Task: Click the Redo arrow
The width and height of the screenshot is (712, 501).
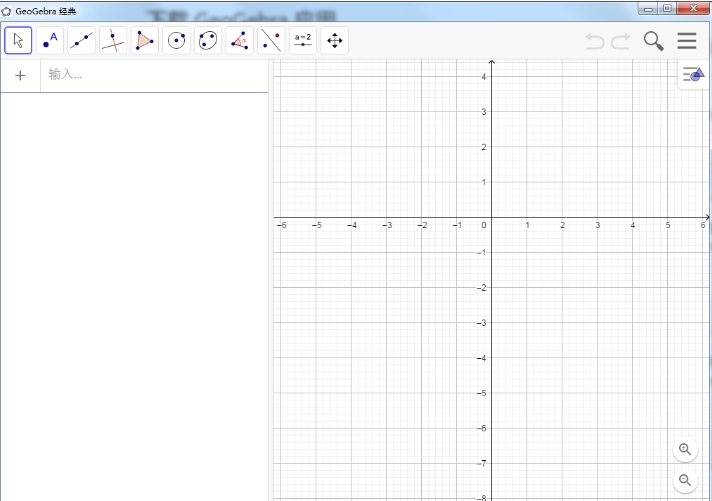Action: tap(621, 41)
